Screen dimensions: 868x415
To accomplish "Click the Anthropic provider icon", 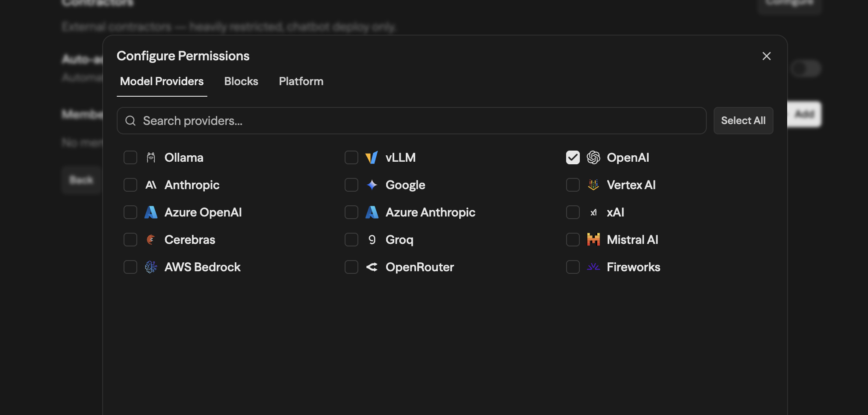I will tap(151, 185).
